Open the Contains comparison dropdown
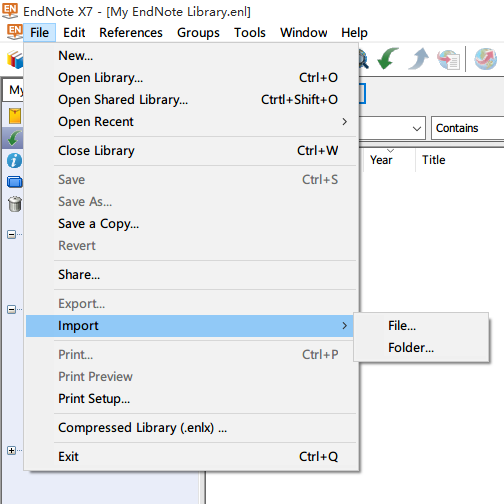 pos(467,128)
